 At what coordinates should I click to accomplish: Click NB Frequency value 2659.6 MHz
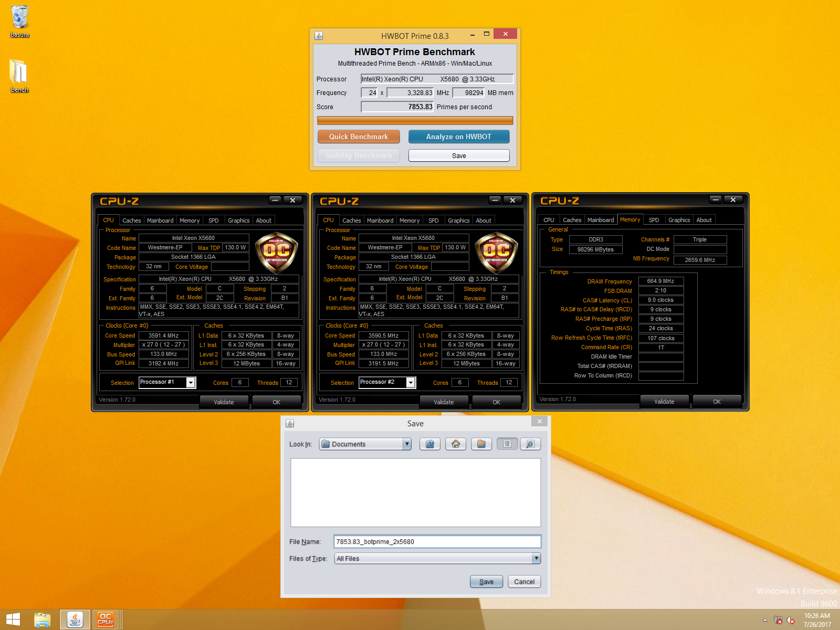click(700, 260)
